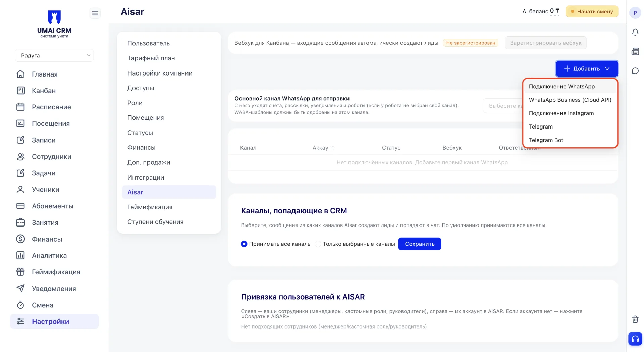Click the UMAI CRM logo

[54, 24]
